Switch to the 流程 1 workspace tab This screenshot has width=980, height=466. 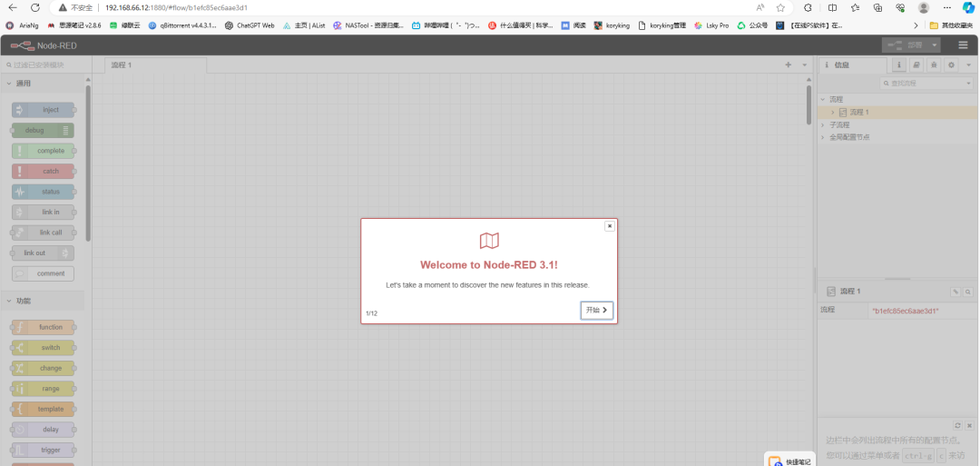155,65
